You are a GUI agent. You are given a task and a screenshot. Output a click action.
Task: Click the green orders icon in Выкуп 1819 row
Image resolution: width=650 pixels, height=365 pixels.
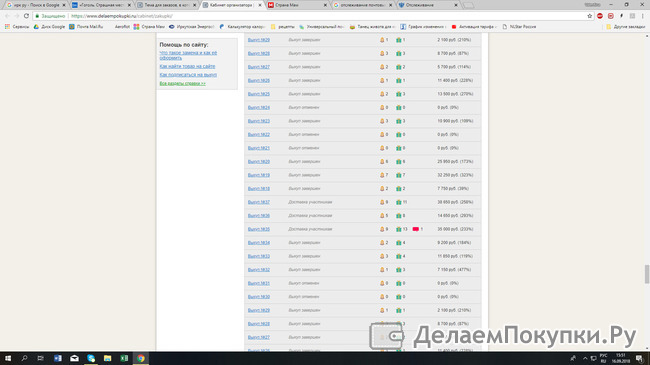(x=398, y=175)
